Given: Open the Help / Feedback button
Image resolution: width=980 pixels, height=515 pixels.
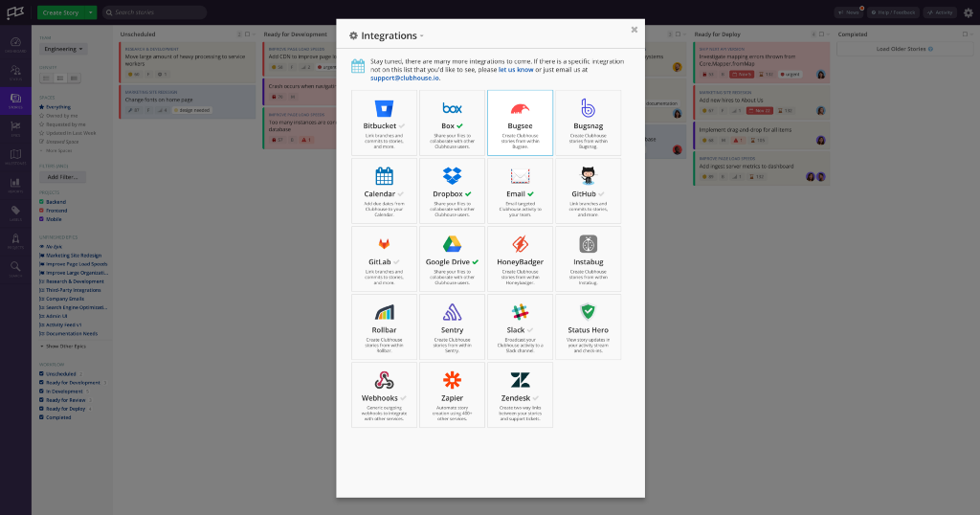Looking at the screenshot, I should coord(894,12).
